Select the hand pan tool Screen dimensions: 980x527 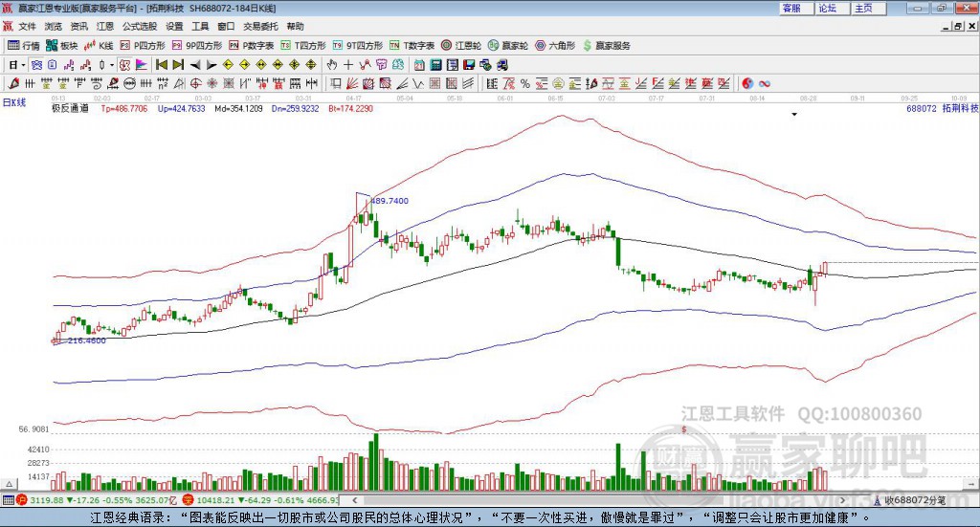(332, 65)
